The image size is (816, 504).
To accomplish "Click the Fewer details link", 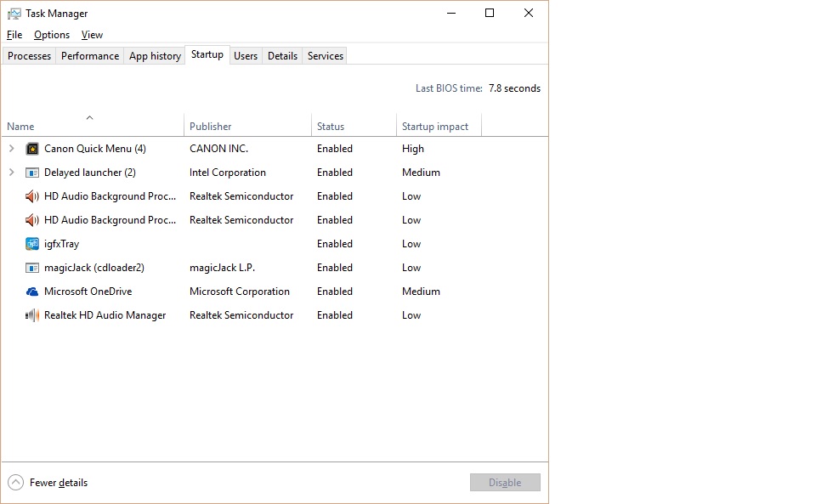I will pyautogui.click(x=59, y=483).
